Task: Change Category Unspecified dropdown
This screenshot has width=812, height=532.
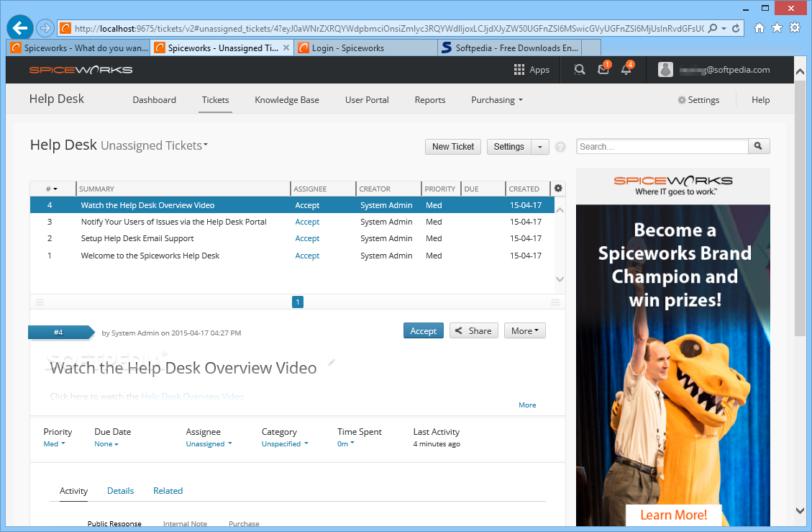Action: tap(285, 444)
